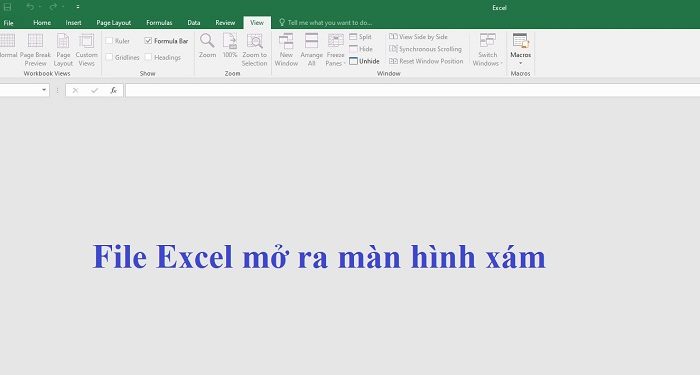The width and height of the screenshot is (700, 375).
Task: Expand the Macros dropdown arrow
Action: point(521,63)
